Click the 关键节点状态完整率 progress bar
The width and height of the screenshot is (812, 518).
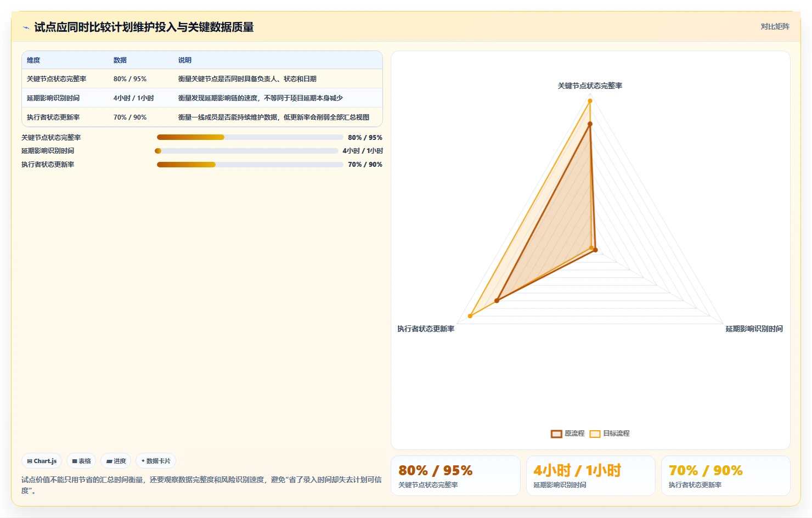[x=250, y=137]
